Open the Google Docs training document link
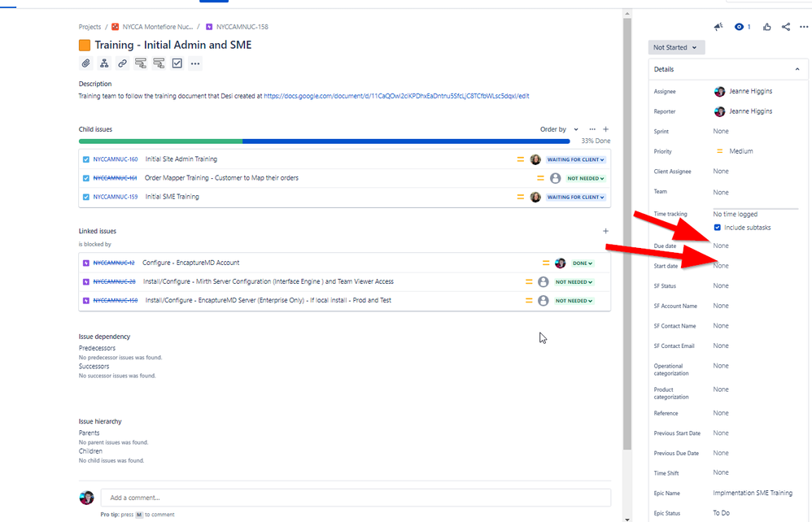This screenshot has height=522, width=812. [396, 96]
